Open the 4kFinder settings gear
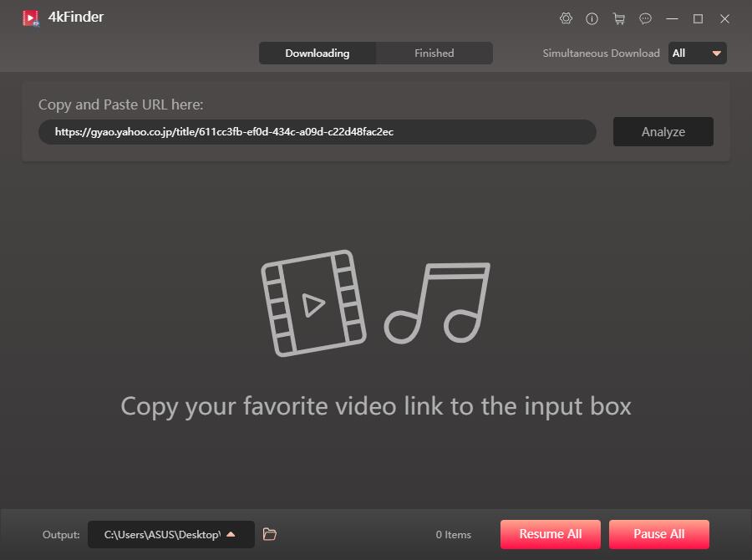Viewport: 752px width, 560px height. click(x=566, y=18)
